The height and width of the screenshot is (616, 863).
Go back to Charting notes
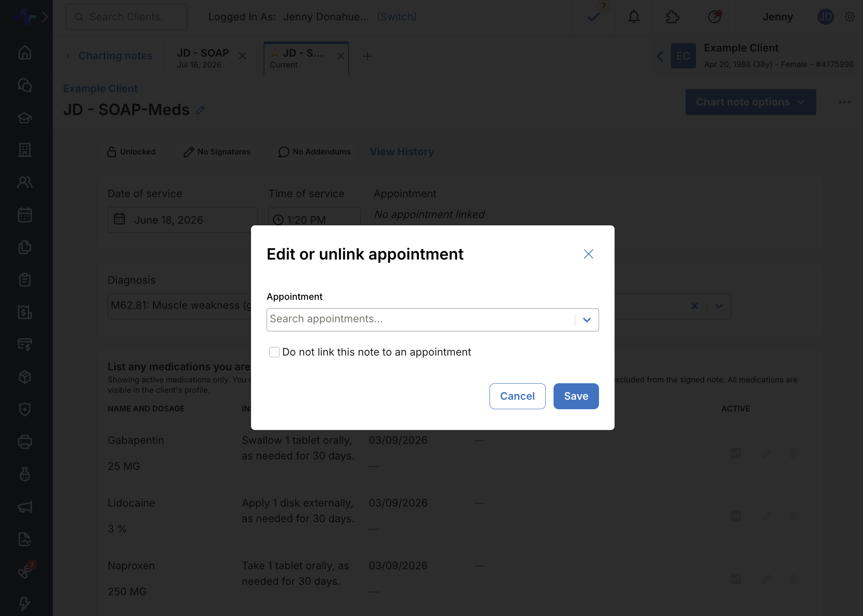pos(109,56)
